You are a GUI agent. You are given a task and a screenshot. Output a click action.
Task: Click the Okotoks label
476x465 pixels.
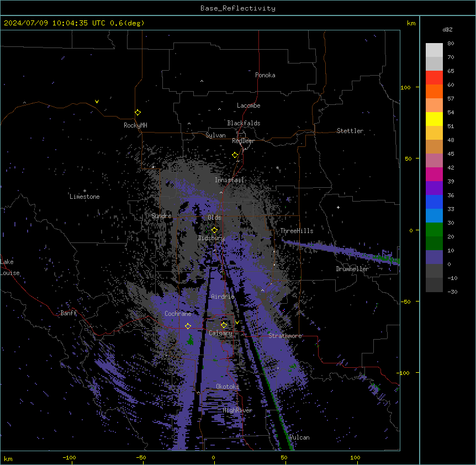(228, 387)
